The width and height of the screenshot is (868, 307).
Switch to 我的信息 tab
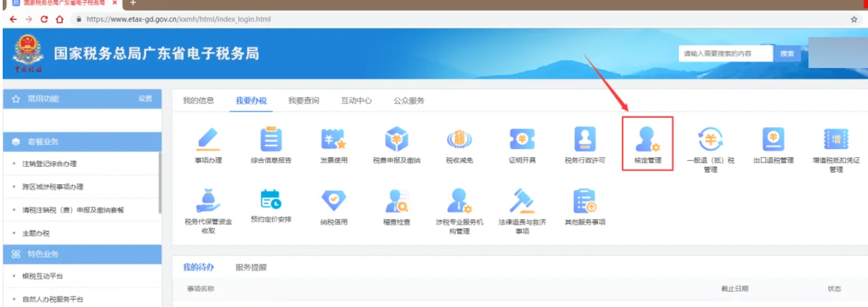(x=198, y=100)
